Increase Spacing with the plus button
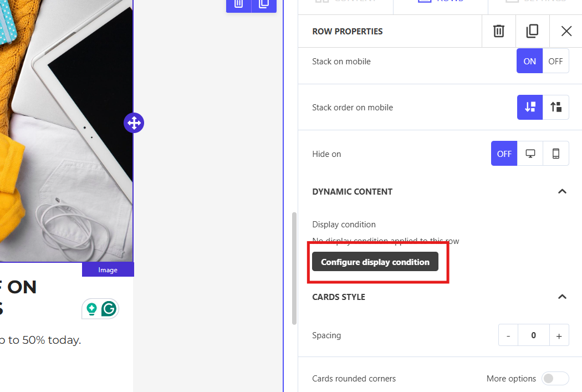This screenshot has height=392, width=582. pyautogui.click(x=559, y=335)
